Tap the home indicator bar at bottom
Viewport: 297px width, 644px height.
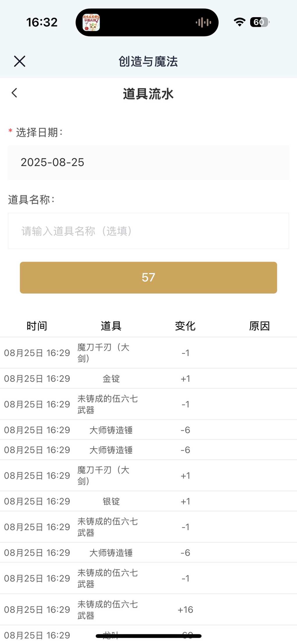pos(148,636)
